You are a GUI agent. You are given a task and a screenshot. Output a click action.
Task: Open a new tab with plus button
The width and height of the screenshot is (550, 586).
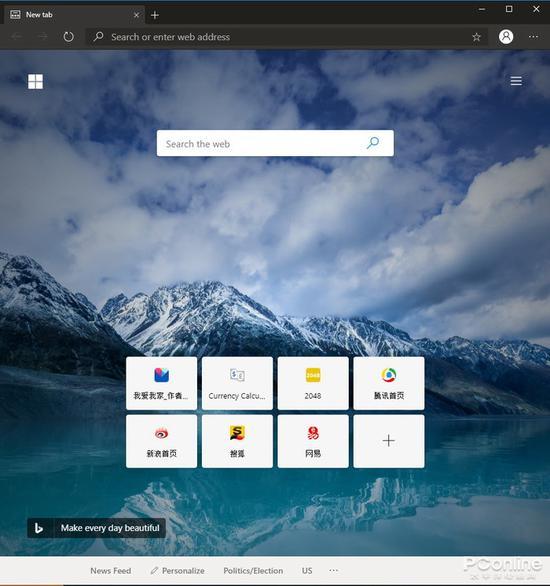155,15
